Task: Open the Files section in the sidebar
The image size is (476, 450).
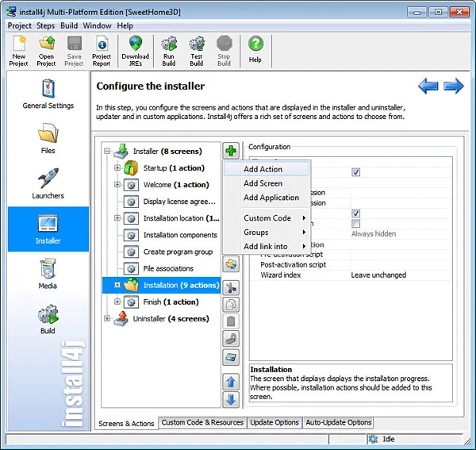Action: (x=48, y=138)
